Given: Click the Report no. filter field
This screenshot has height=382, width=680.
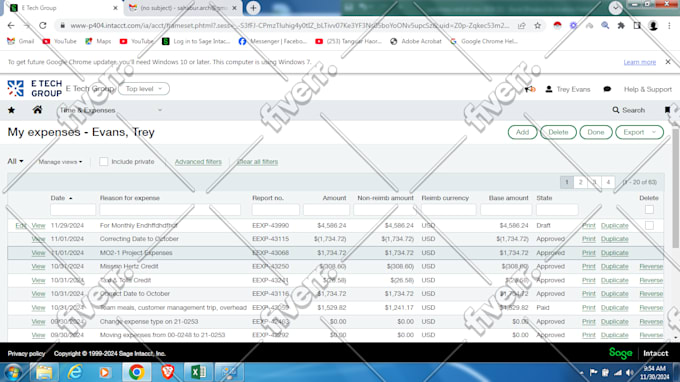Looking at the screenshot, I should [x=275, y=210].
